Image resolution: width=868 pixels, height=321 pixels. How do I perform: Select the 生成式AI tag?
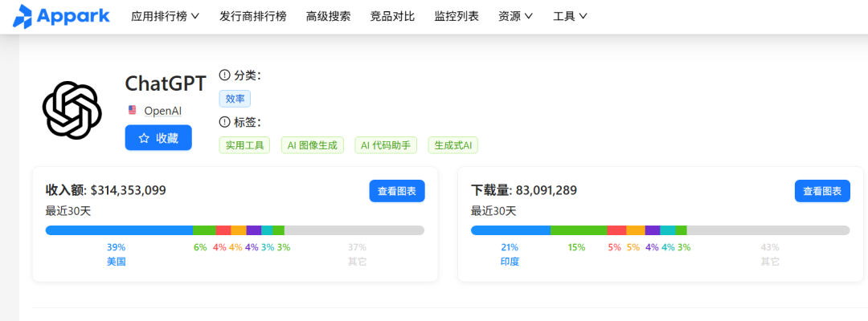click(x=452, y=145)
